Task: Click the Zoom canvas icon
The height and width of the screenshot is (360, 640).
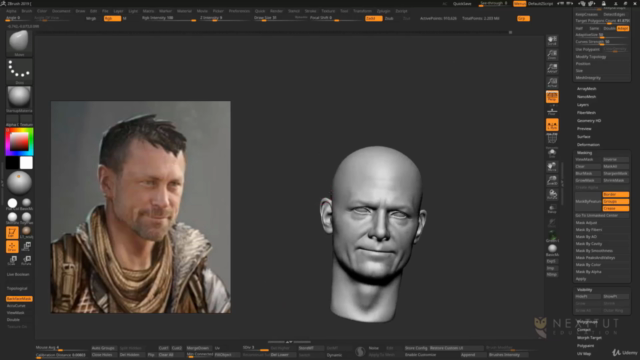Action: pyautogui.click(x=552, y=54)
